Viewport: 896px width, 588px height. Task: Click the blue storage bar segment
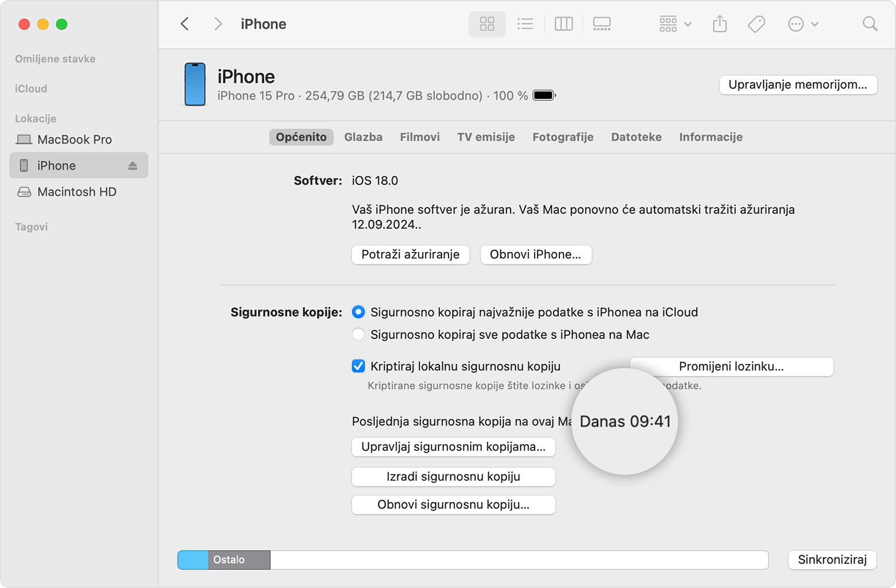coord(193,560)
